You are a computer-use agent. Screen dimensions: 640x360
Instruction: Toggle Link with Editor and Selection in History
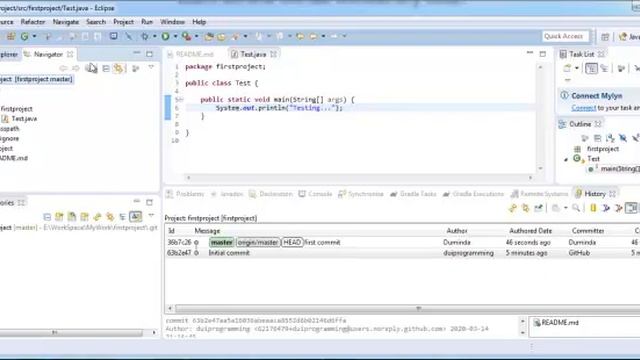point(526,208)
